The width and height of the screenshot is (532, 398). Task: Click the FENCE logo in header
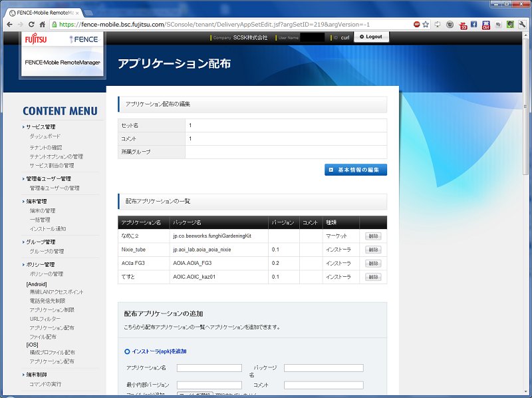(83, 39)
